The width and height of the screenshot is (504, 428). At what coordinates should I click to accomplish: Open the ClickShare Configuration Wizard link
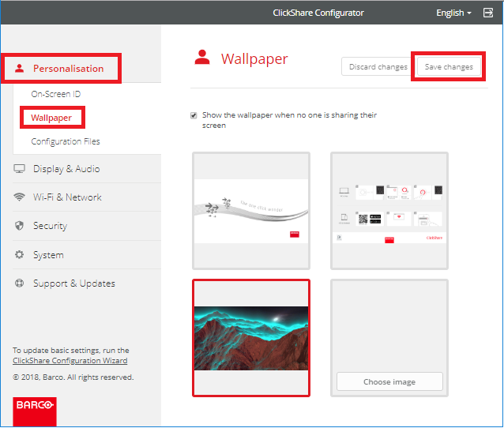pyautogui.click(x=70, y=361)
